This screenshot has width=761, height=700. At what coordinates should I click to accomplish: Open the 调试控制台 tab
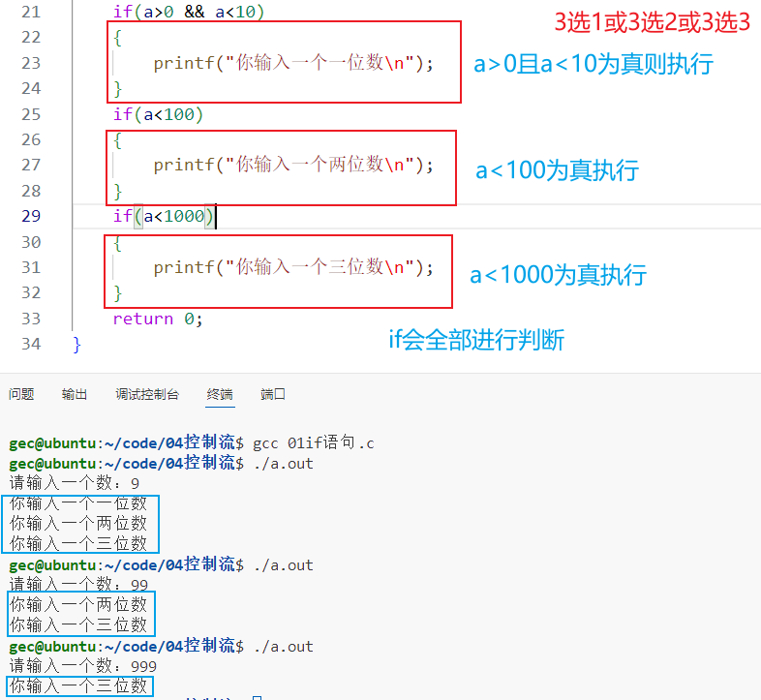pos(147,394)
